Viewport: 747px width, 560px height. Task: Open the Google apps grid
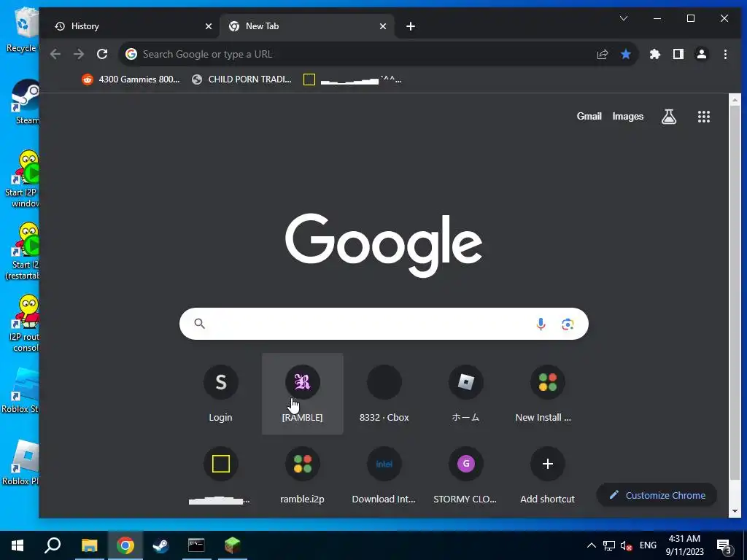(704, 116)
